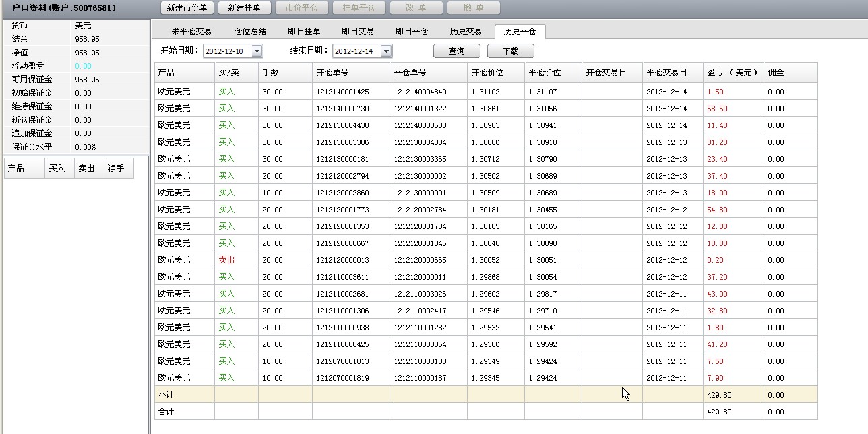This screenshot has height=434, width=868.
Task: Click the 新建市价单 button
Action: coord(187,8)
